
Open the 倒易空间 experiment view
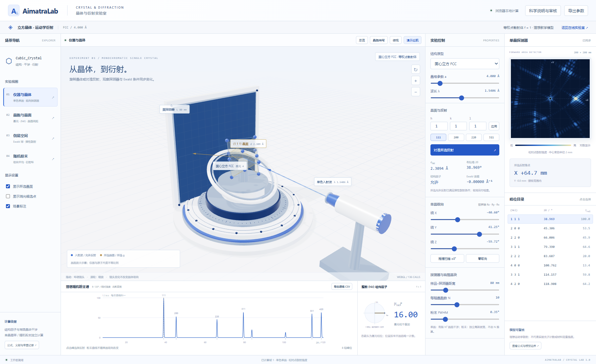[x=30, y=138]
